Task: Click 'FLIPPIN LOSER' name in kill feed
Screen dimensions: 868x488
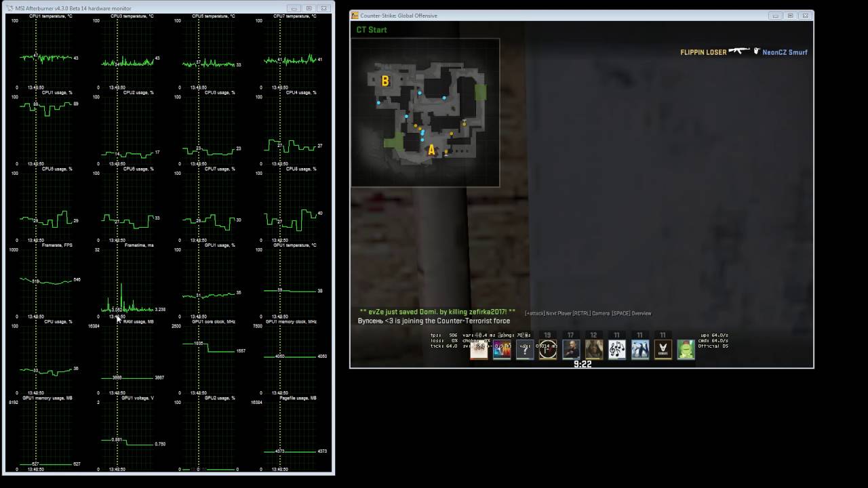Action: click(x=703, y=52)
